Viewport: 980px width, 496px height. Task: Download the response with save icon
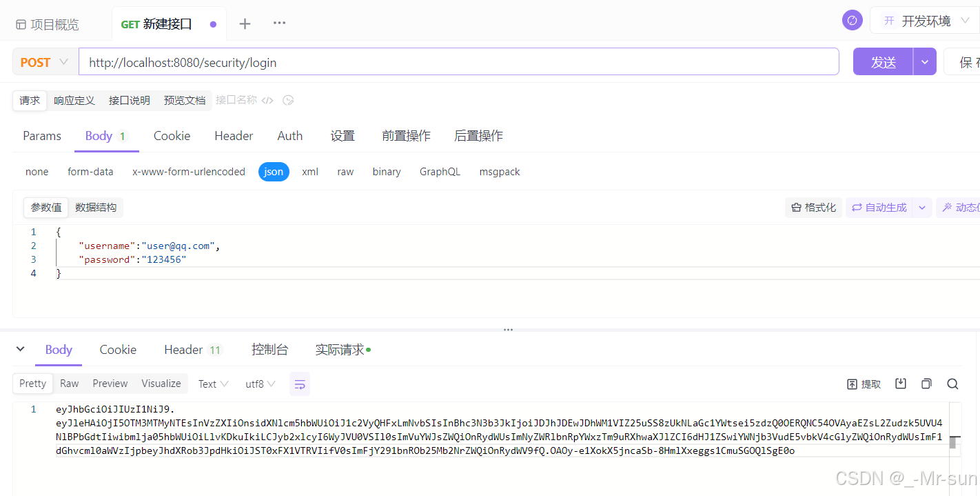pos(900,384)
